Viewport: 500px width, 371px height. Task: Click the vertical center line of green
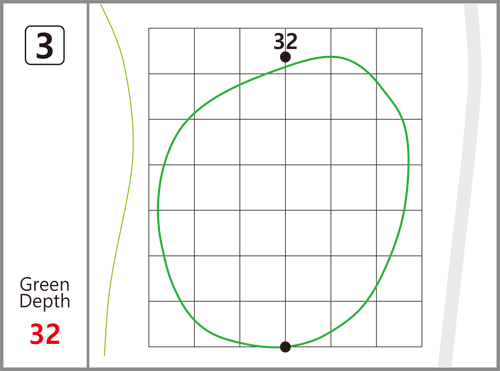pyautogui.click(x=285, y=200)
